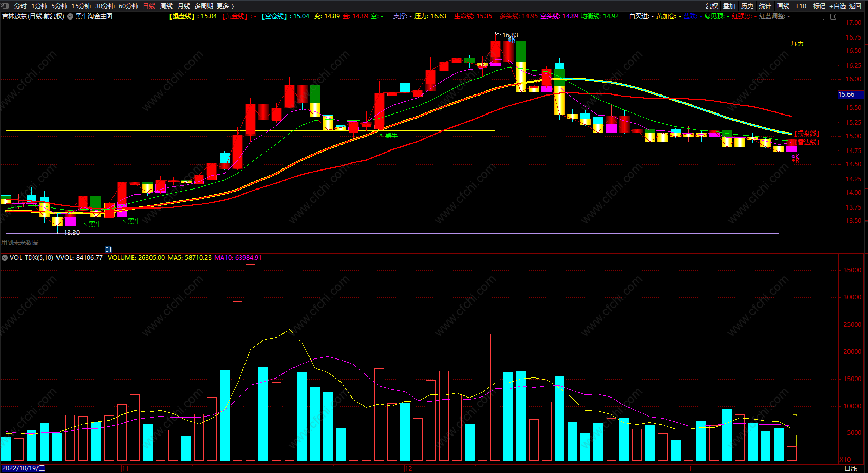Click the 16.83 high price annotation

click(510, 35)
